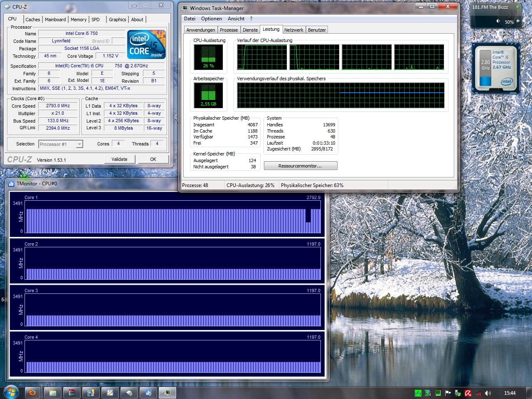
Task: Click the physical memory usage history graph
Action: pos(341,95)
